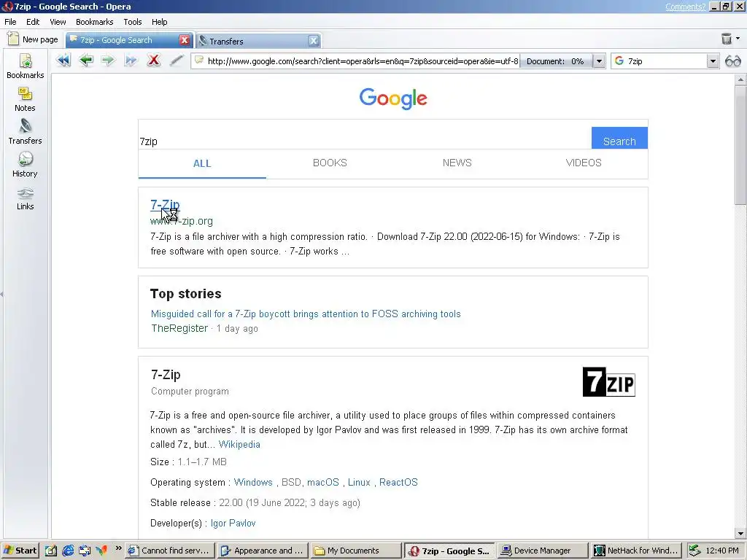This screenshot has width=747, height=560.
Task: Open the macOS link
Action: (323, 482)
